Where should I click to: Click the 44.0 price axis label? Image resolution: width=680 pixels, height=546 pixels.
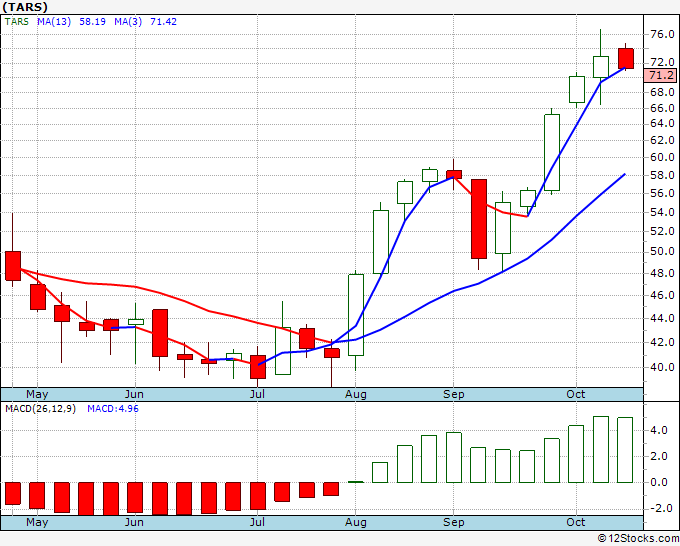click(662, 318)
